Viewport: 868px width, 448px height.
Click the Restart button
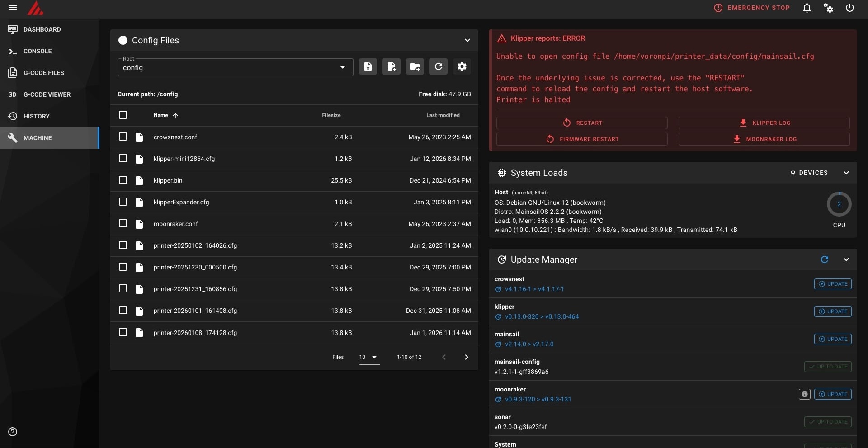coord(582,123)
